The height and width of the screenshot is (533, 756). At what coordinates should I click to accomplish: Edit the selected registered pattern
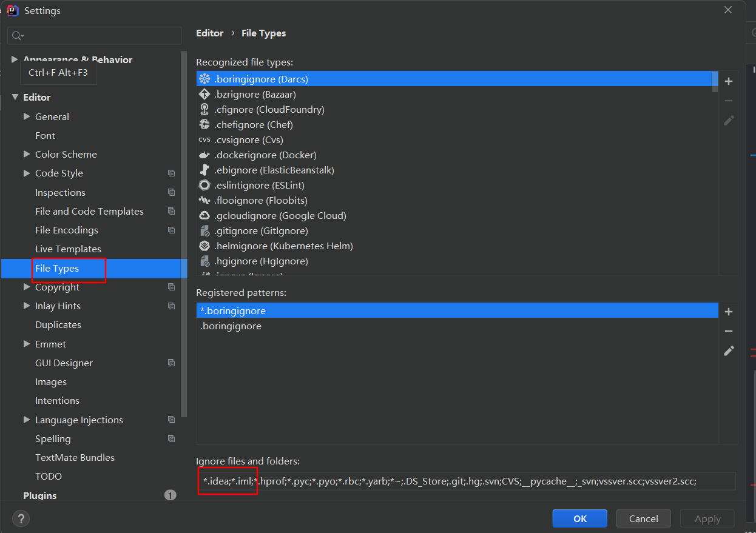coord(729,350)
